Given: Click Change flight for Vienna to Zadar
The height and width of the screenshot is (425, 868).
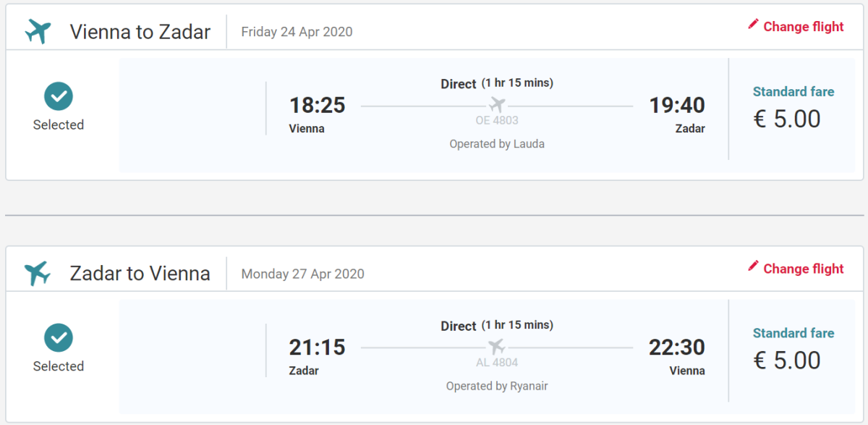Looking at the screenshot, I should pos(803,27).
